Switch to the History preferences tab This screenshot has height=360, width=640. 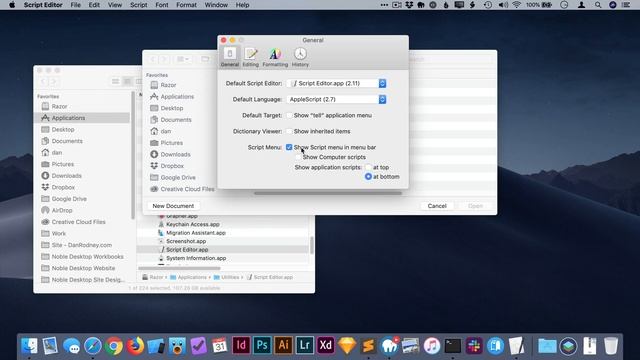tap(300, 57)
